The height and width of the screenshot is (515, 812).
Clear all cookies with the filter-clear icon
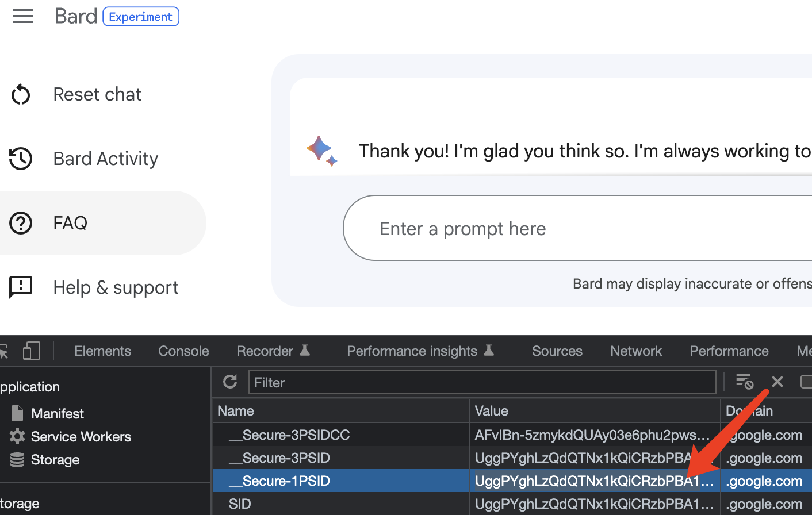745,382
